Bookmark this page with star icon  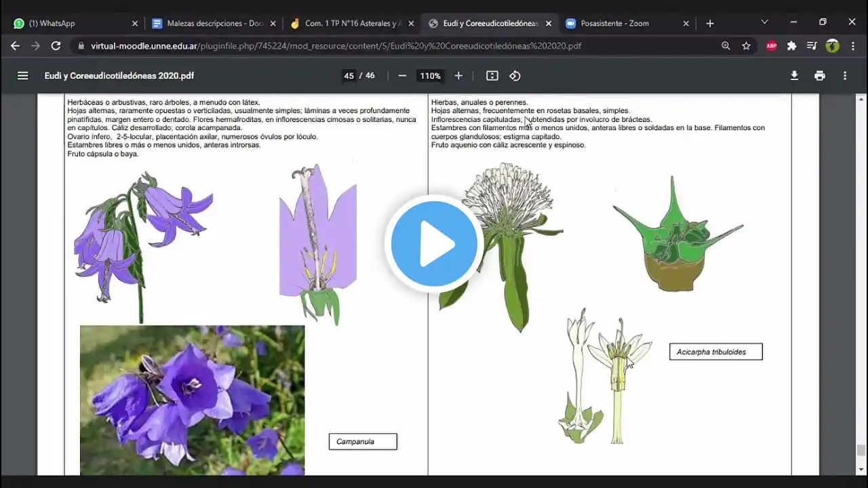click(x=747, y=46)
